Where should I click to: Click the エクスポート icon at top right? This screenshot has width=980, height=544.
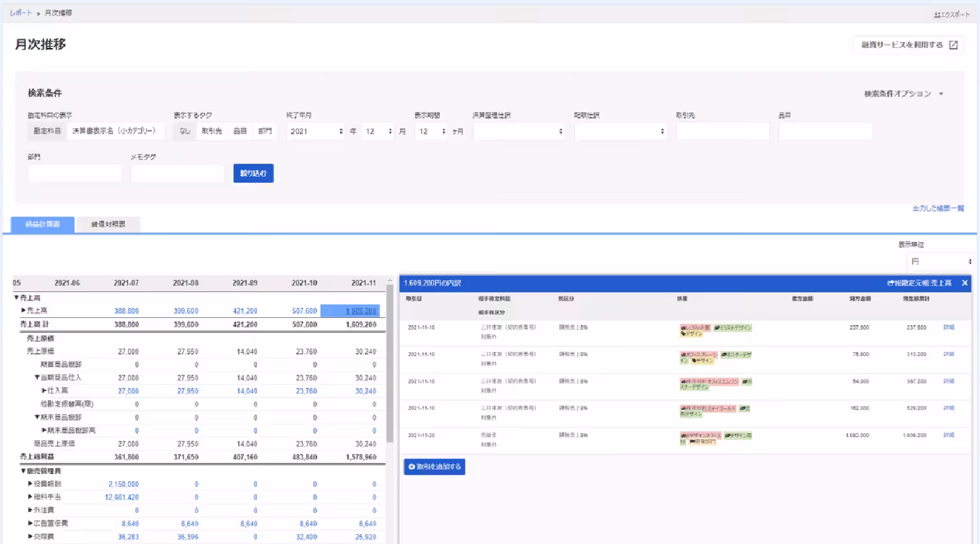point(937,15)
